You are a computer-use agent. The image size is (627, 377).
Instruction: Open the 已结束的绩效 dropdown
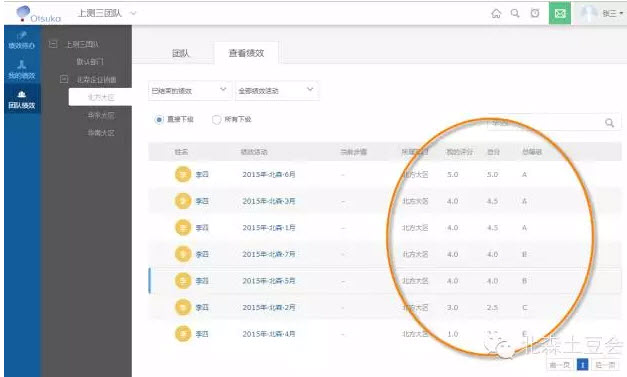point(188,91)
